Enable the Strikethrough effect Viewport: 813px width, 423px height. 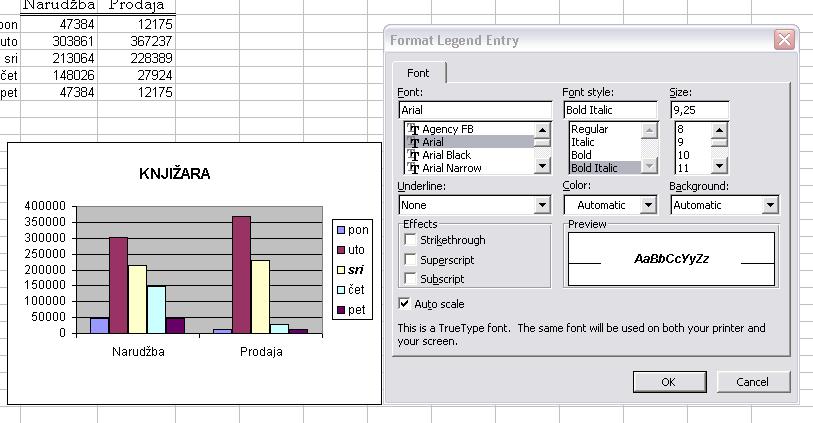[410, 239]
